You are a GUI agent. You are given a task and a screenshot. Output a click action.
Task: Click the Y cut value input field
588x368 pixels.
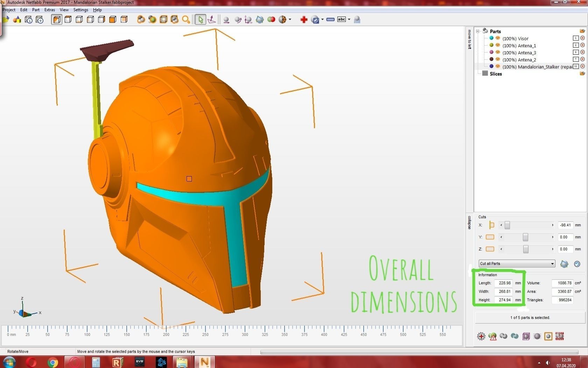click(x=565, y=237)
